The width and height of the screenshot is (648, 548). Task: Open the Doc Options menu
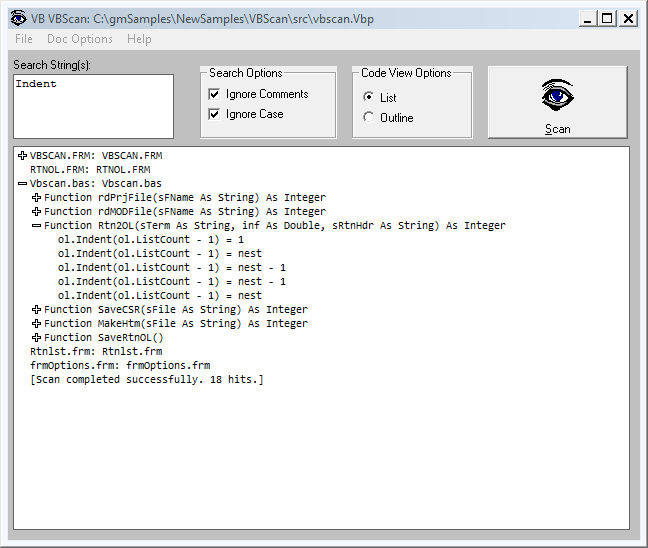[x=80, y=39]
